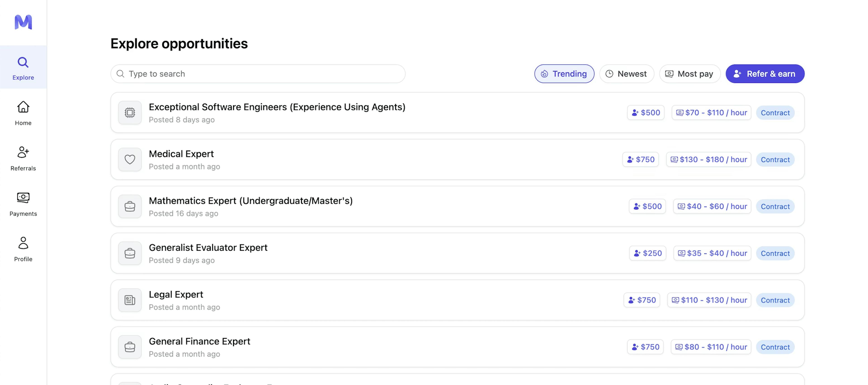
Task: Click the heart icon beside Medical Expert
Action: point(130,160)
